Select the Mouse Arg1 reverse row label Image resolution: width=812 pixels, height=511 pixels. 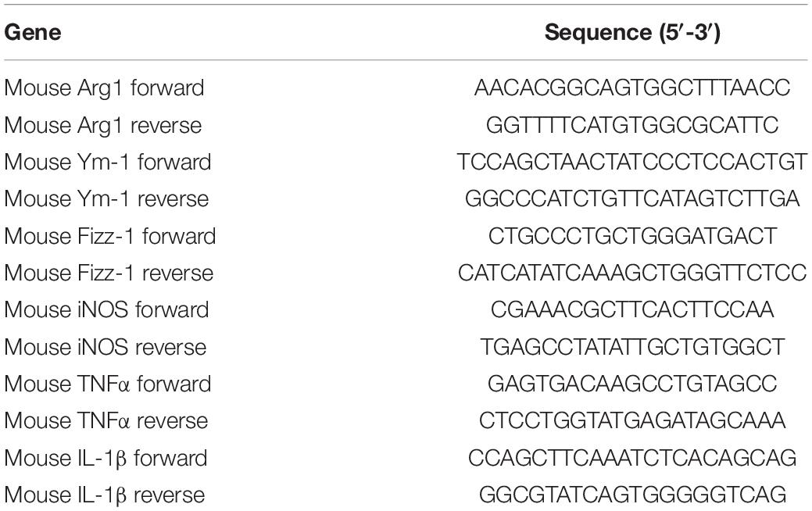[x=103, y=125]
